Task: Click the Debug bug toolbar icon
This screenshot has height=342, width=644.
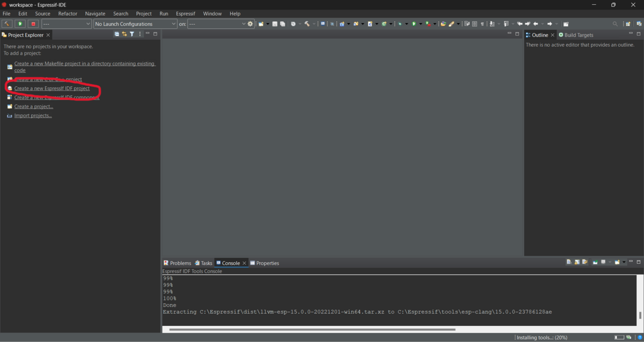Action: tap(399, 24)
